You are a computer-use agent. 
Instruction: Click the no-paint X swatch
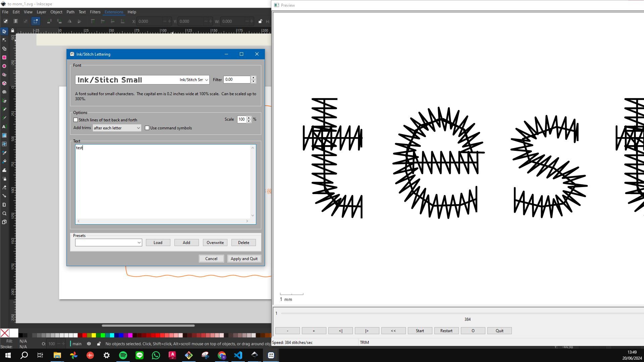[5, 333]
